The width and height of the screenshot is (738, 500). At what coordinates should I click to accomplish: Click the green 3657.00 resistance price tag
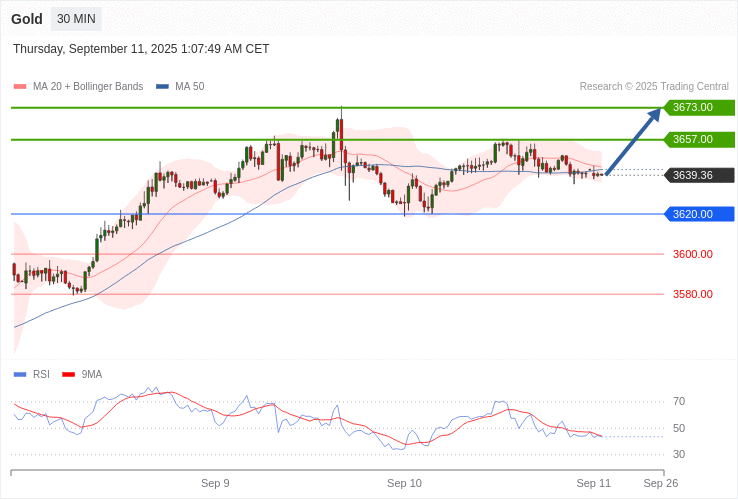pyautogui.click(x=699, y=140)
